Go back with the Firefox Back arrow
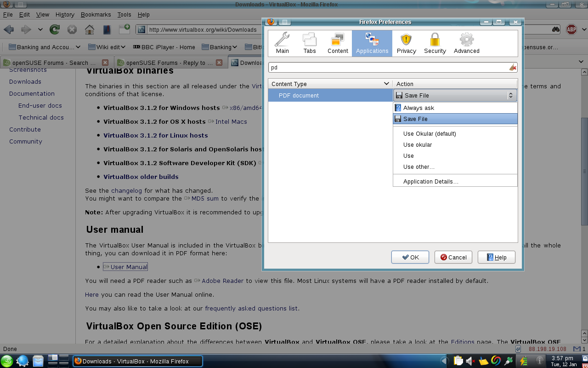The height and width of the screenshot is (368, 588). point(9,29)
